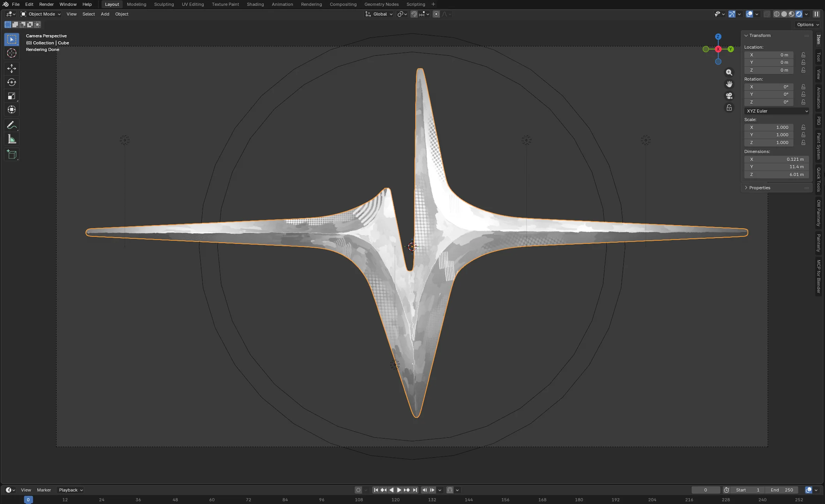The height and width of the screenshot is (504, 825).
Task: Click the zoom magnifier viewport gizmo
Action: tap(729, 72)
